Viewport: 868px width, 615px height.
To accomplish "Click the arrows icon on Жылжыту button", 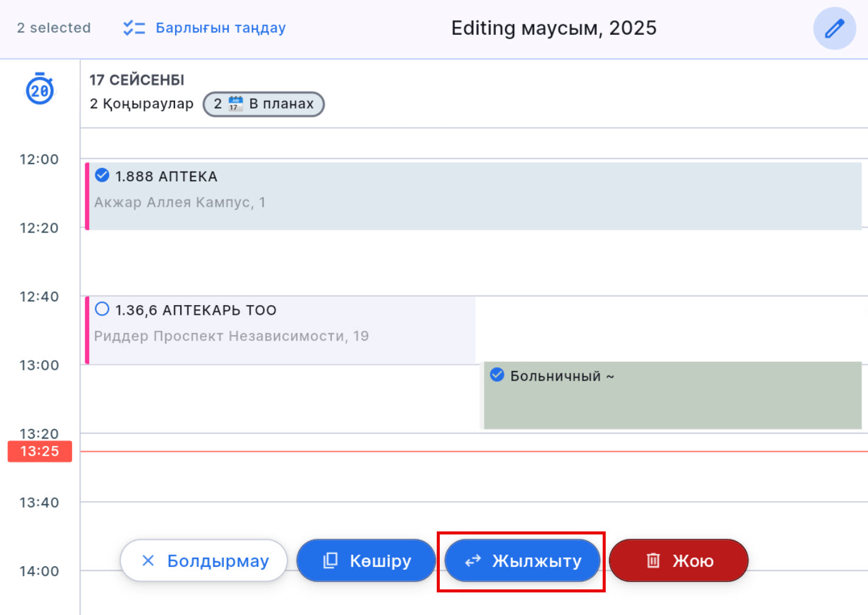I will 473,560.
